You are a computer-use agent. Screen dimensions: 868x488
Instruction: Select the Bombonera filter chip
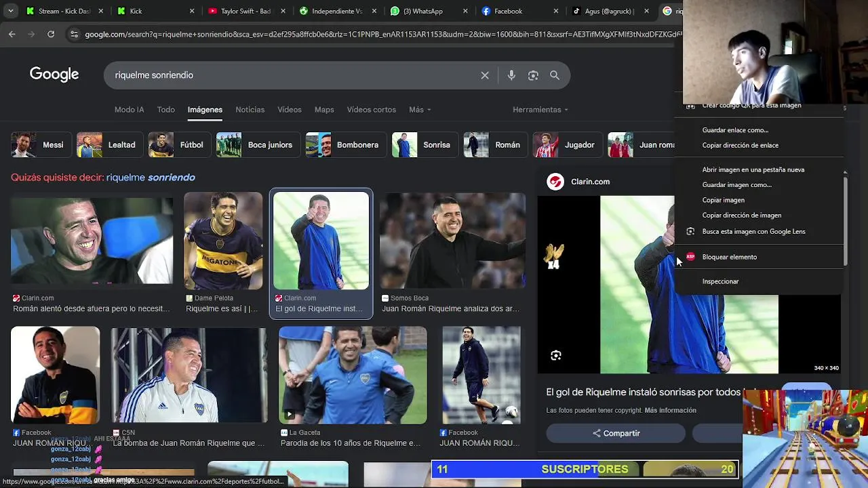click(346, 145)
